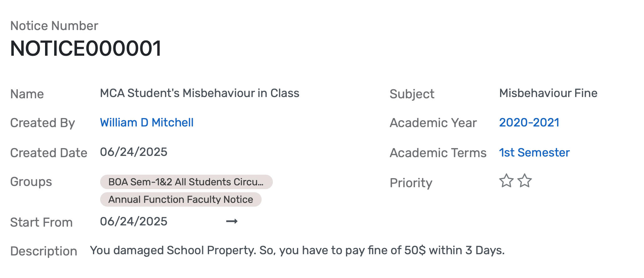Open the 2020-2021 academic year link
Viewport: 644px width, 278px height.
[x=529, y=122]
